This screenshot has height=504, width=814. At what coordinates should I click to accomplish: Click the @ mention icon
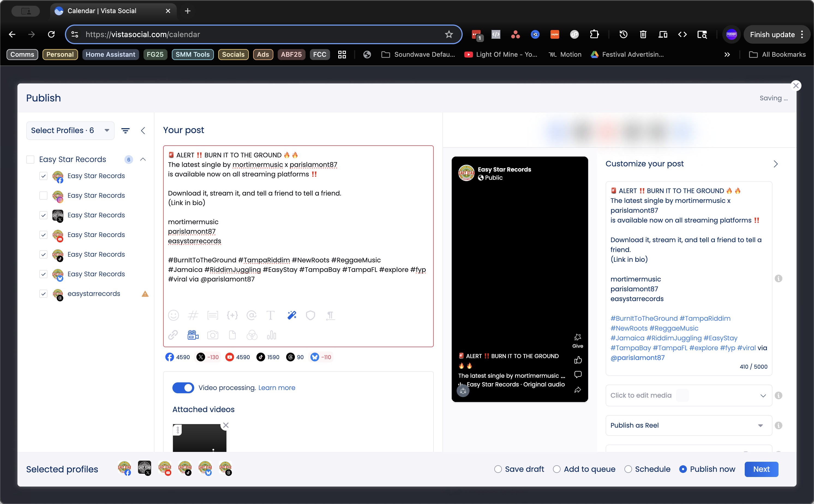tap(251, 315)
